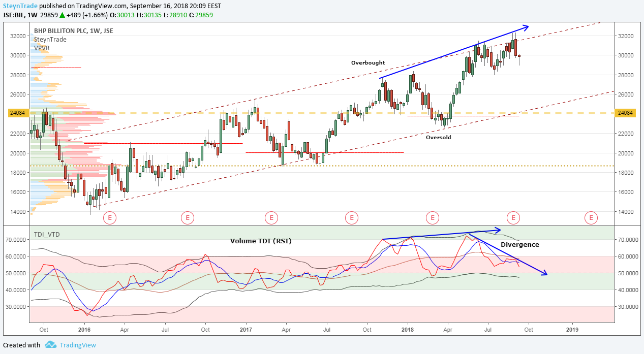The height and width of the screenshot is (354, 644).
Task: Click 50.0000 on the left indicator scale
Action: coord(15,273)
